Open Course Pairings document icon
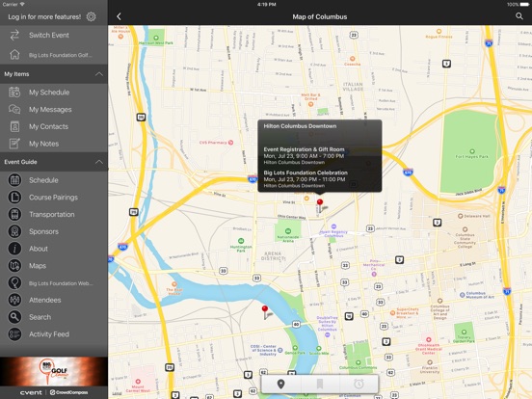 point(14,198)
